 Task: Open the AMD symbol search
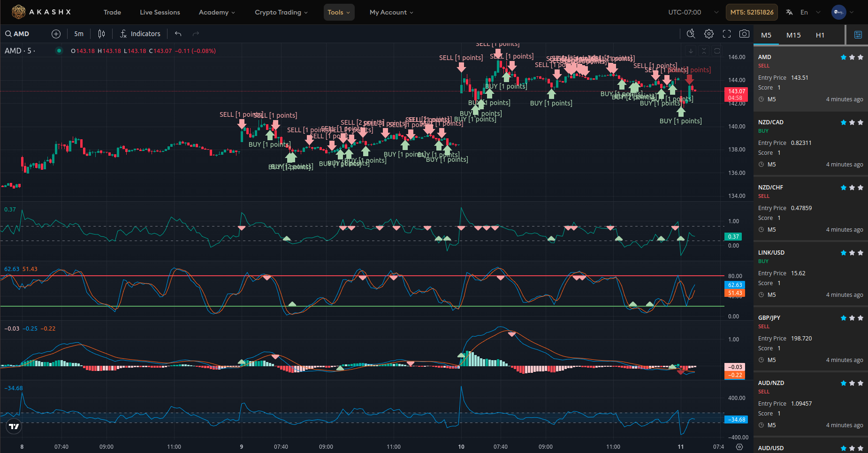point(17,34)
